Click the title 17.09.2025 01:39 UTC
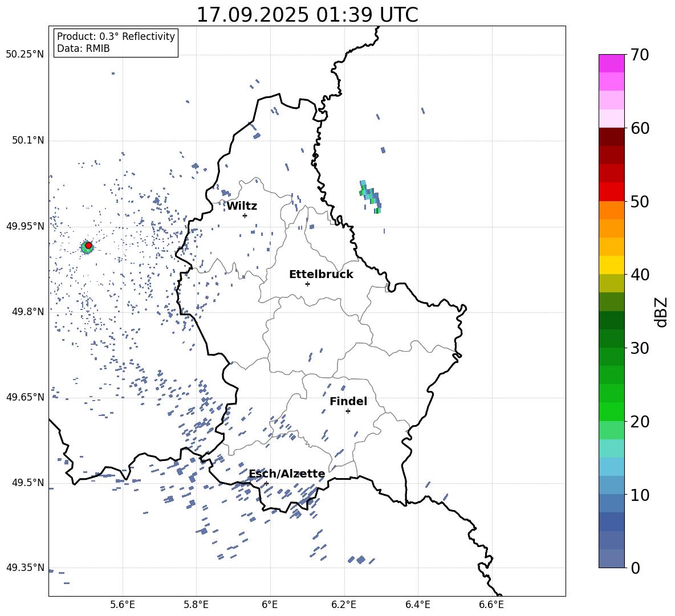This screenshot has height=616, width=675. tap(307, 15)
